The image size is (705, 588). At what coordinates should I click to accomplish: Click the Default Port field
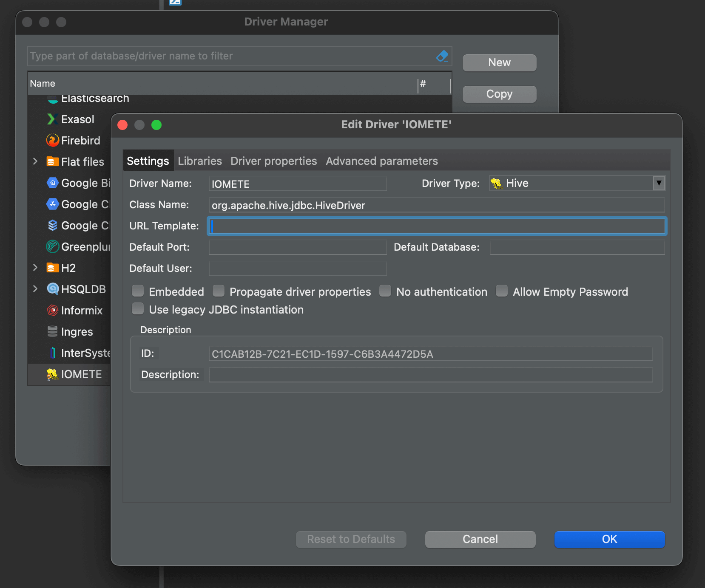click(x=298, y=247)
